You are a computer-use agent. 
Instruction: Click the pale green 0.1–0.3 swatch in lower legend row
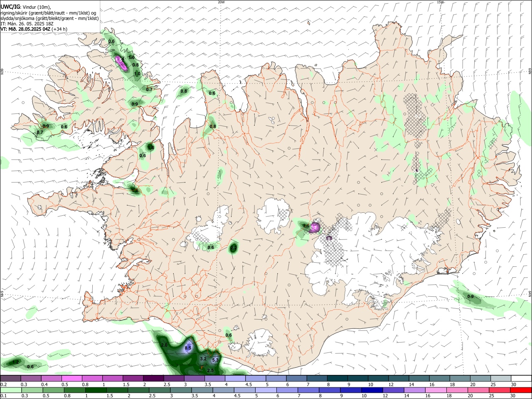tap(11, 390)
